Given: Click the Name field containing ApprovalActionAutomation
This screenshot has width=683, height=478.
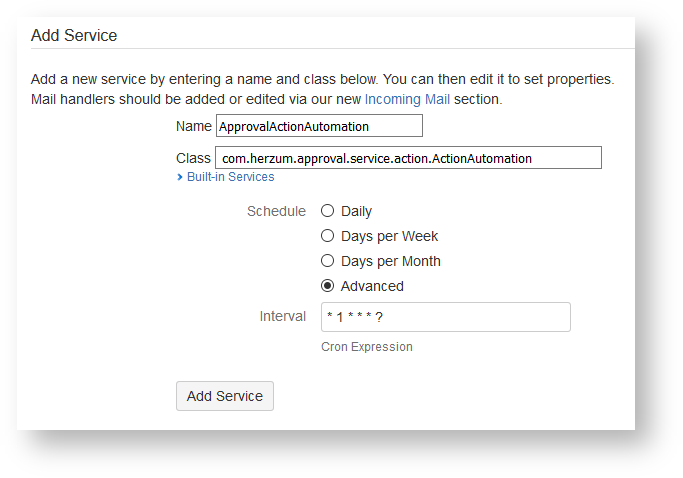Looking at the screenshot, I should point(318,126).
